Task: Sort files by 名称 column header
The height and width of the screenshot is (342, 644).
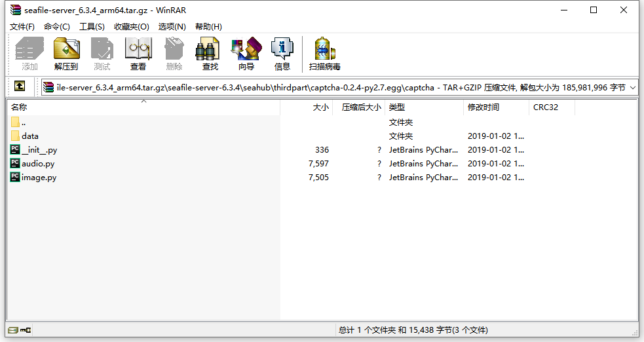Action: coord(20,107)
